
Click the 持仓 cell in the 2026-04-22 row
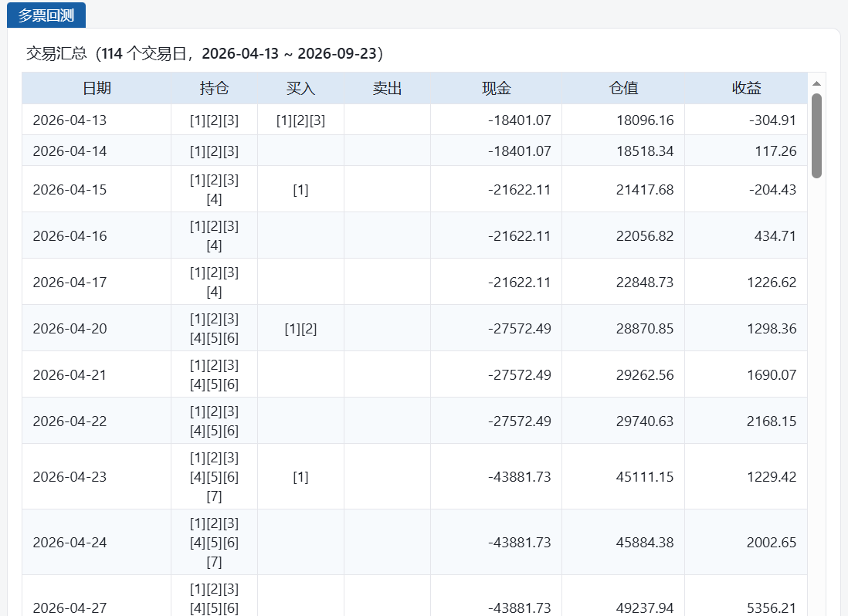214,421
